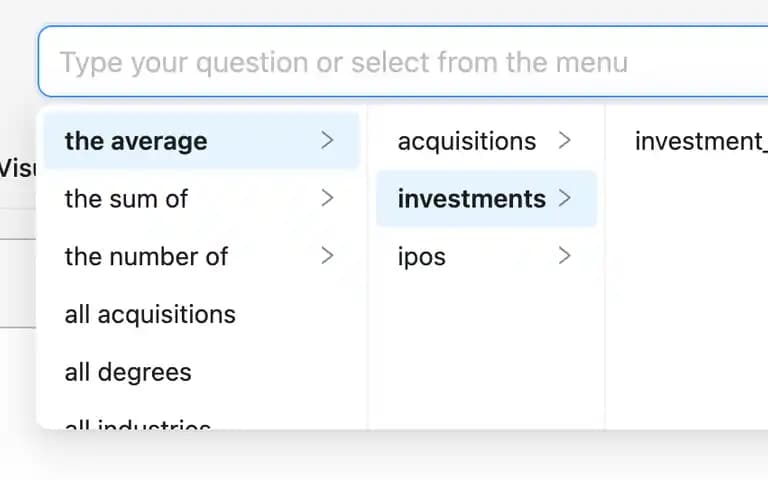Image resolution: width=768 pixels, height=480 pixels.
Task: Click the partially hidden 'Visu' tab label
Action: [x=17, y=169]
